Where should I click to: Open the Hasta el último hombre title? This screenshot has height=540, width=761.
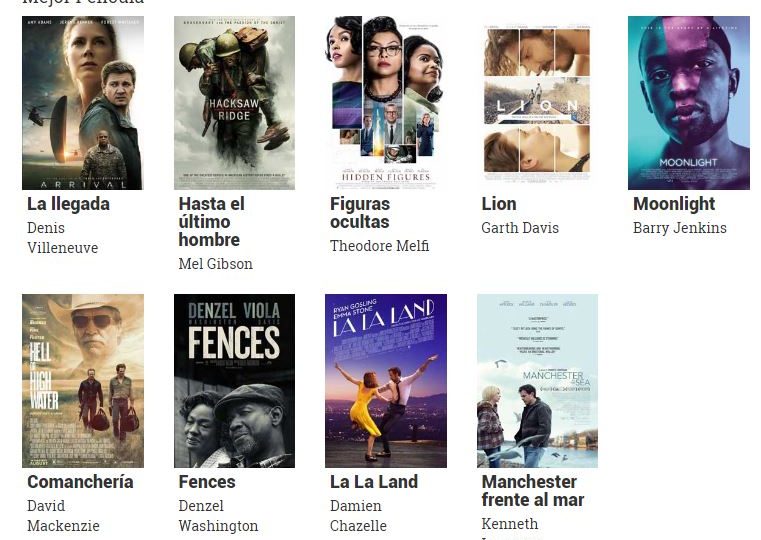212,222
